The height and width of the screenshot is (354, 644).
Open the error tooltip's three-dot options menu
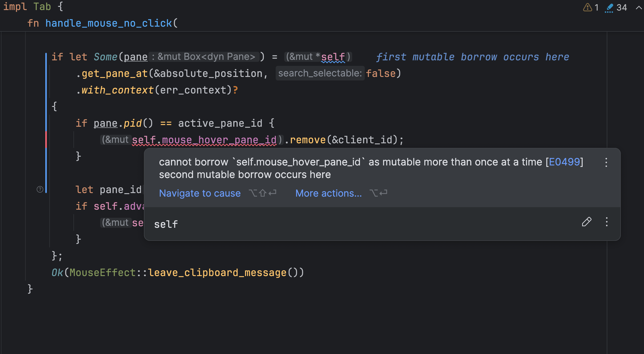[606, 162]
